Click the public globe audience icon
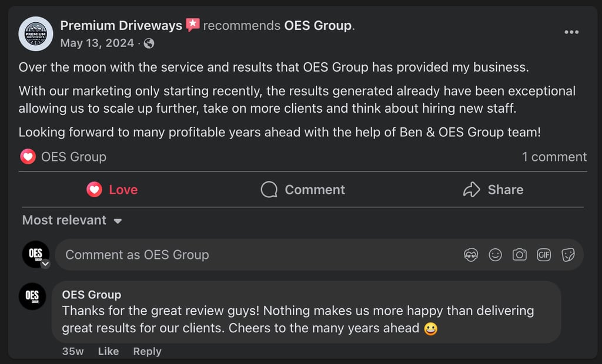 tap(149, 43)
